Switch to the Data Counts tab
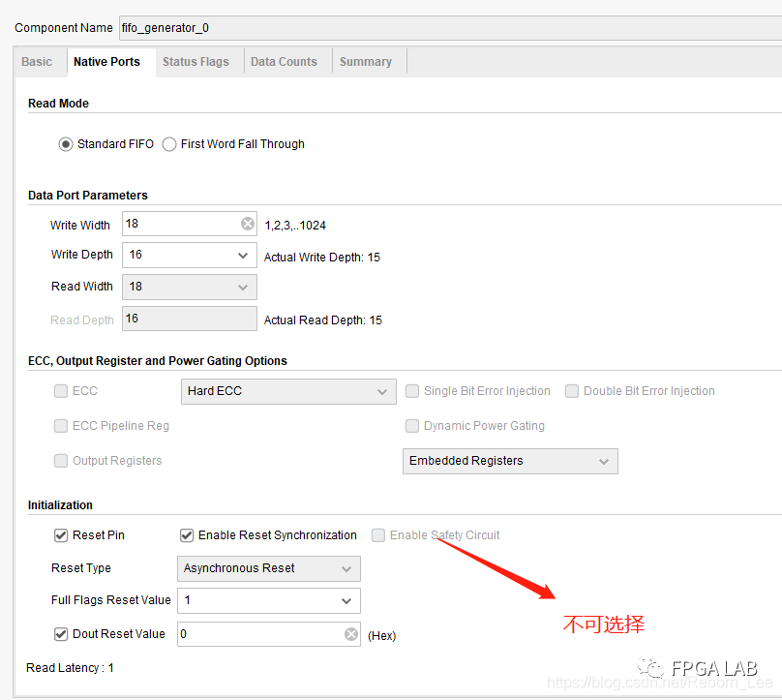Image resolution: width=782 pixels, height=700 pixels. point(284,62)
